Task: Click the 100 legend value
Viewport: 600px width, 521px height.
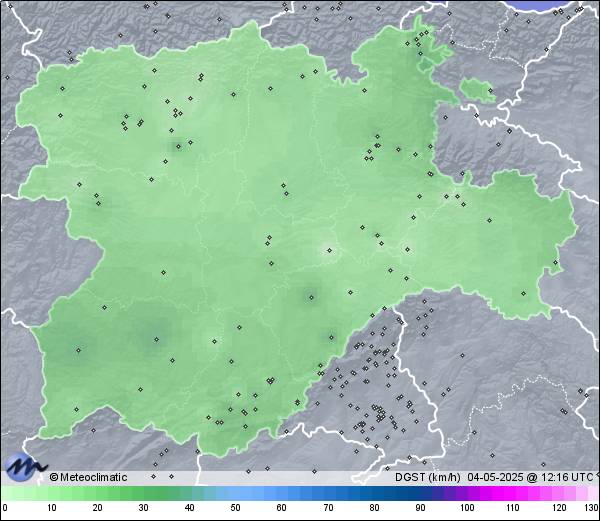Action: (467, 508)
